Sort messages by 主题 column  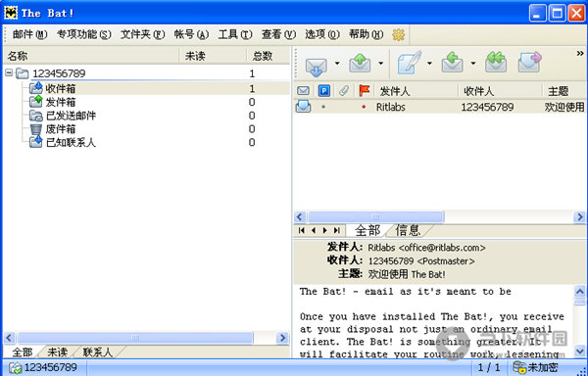tap(564, 91)
